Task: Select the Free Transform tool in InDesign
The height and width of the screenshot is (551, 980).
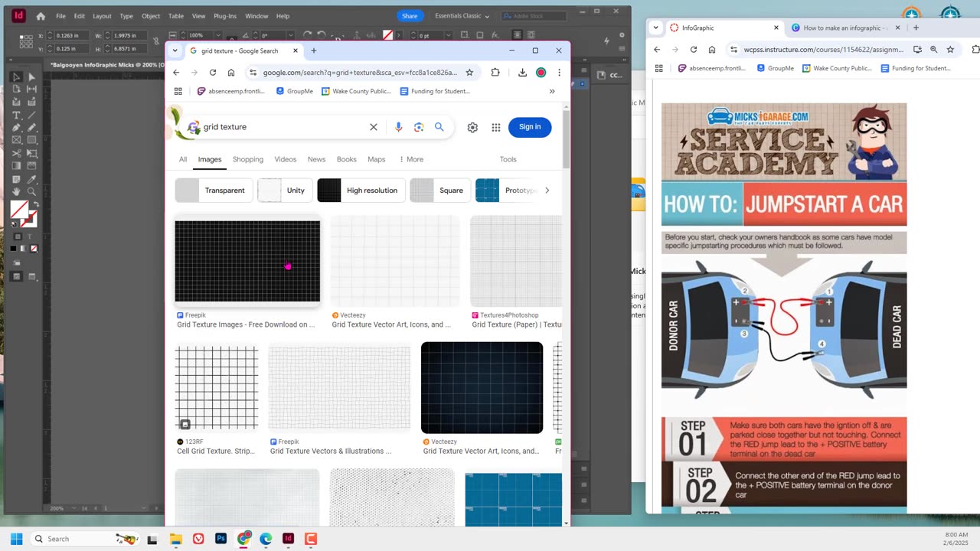Action: point(31,153)
